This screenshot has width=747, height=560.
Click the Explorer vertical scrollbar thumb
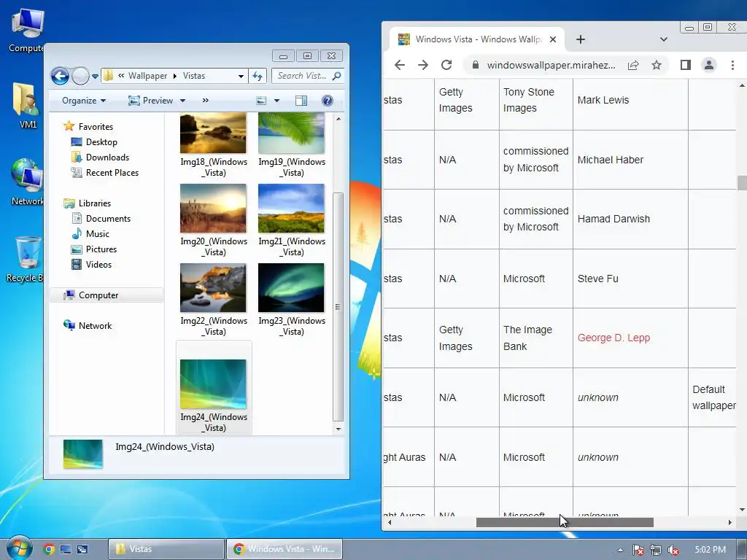(338, 307)
